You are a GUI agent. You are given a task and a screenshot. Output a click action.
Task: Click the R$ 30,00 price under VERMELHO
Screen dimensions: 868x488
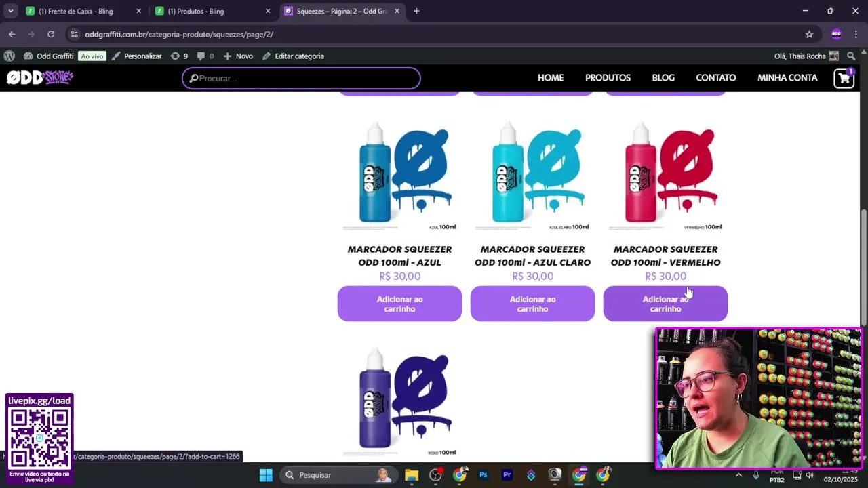665,276
